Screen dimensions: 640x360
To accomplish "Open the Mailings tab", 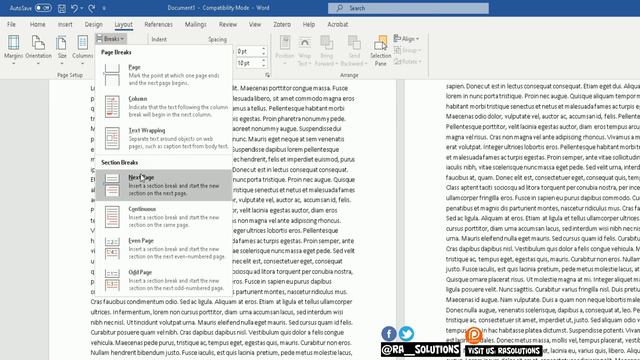I will pos(196,24).
